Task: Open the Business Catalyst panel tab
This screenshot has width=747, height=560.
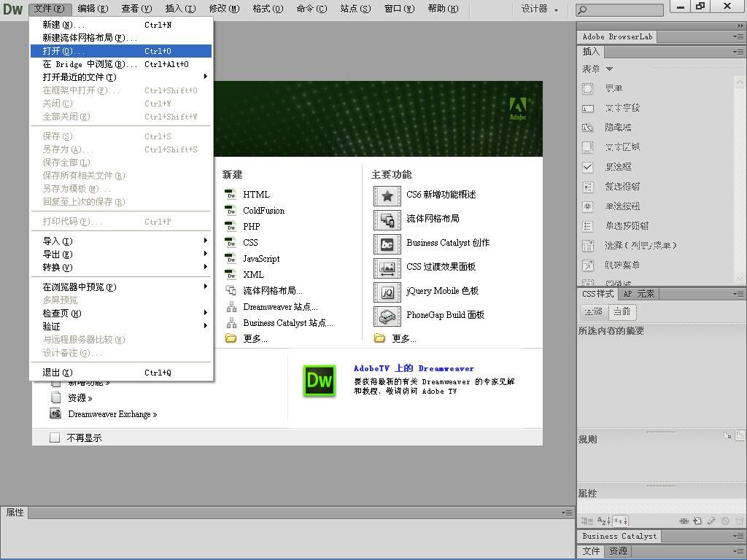Action: point(619,536)
